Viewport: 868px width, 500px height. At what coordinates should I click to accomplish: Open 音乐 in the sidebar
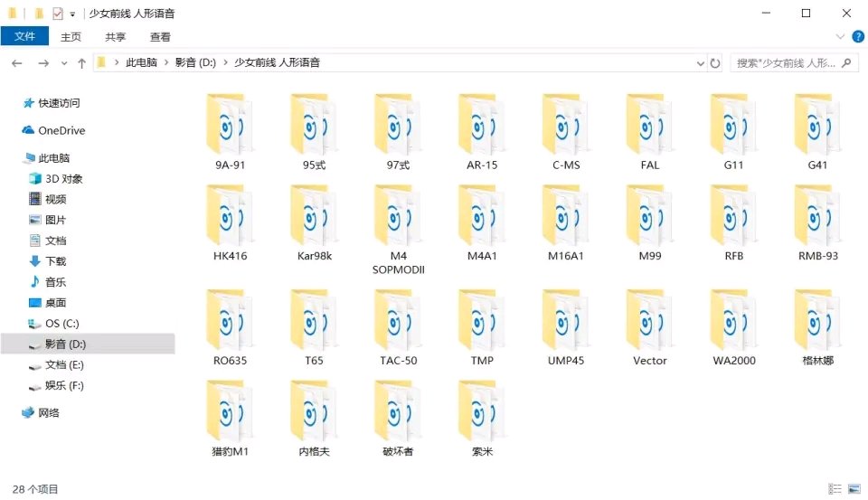48,282
